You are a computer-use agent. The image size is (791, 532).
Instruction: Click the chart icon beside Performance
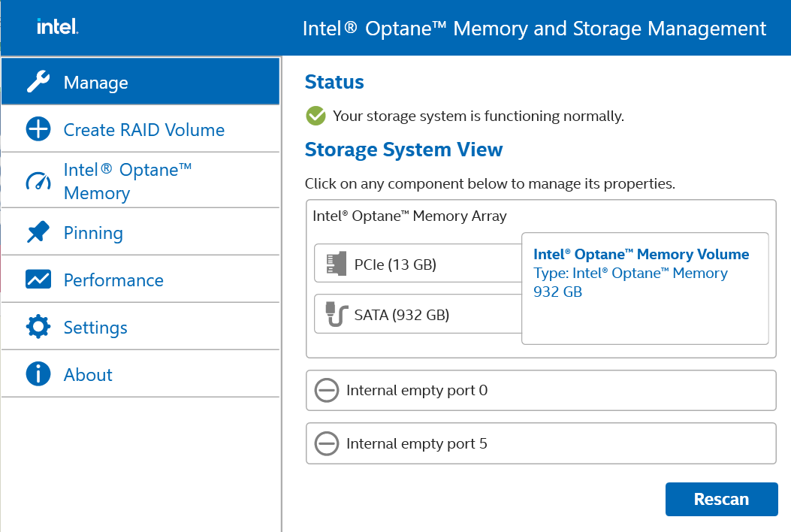click(x=38, y=280)
